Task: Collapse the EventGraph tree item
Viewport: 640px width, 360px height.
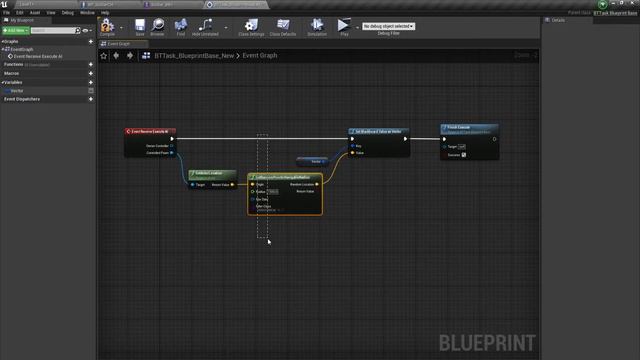Action: coord(3,49)
